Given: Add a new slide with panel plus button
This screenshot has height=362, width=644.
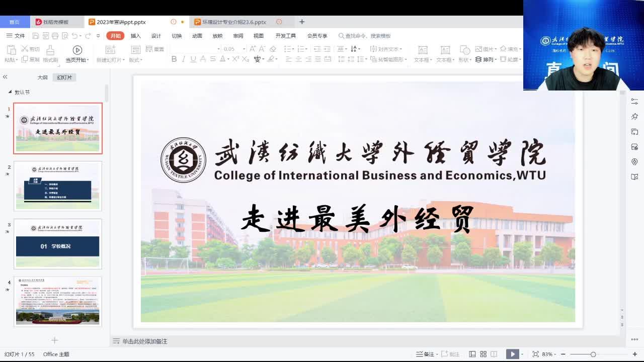Looking at the screenshot, I should [54, 340].
